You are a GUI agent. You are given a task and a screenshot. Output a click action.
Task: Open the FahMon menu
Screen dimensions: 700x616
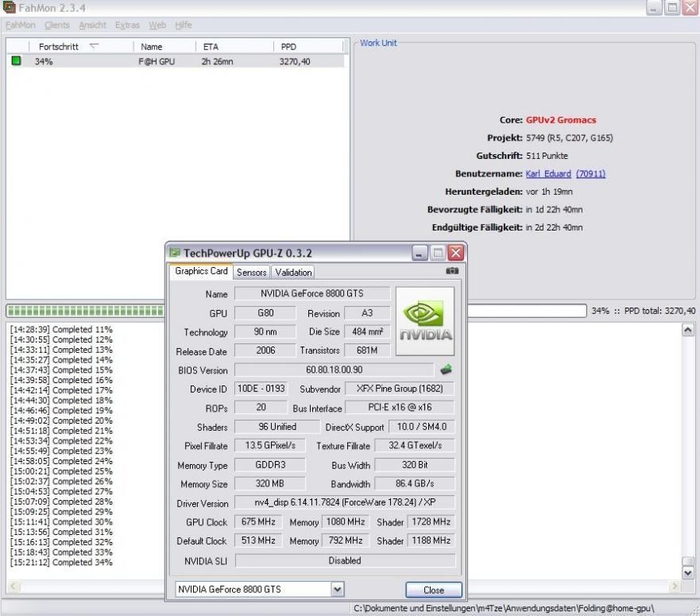(20, 25)
